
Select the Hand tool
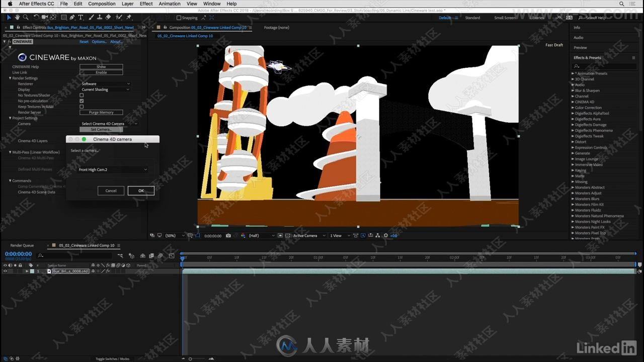pyautogui.click(x=17, y=17)
